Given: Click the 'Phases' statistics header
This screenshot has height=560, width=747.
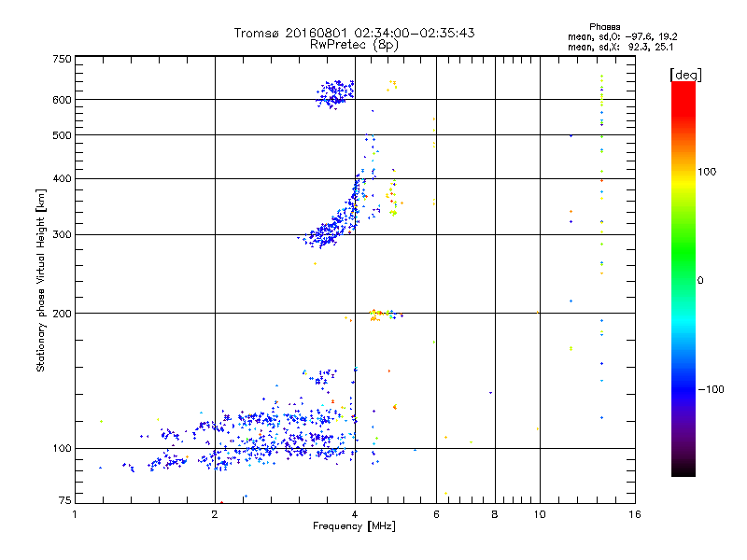Looking at the screenshot, I should tap(604, 27).
